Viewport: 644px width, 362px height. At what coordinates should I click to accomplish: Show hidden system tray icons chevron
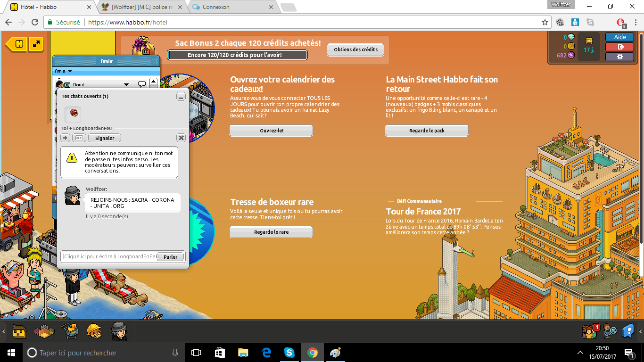(580, 352)
